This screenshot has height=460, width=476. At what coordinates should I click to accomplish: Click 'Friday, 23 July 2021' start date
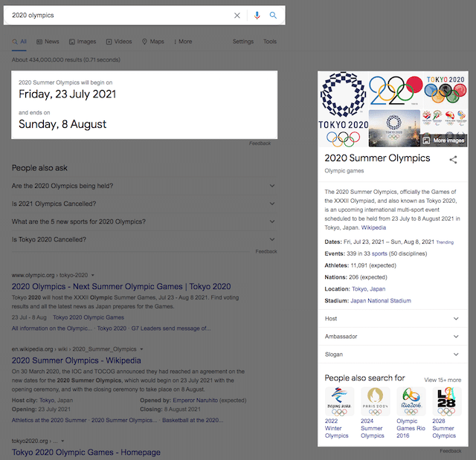[68, 94]
